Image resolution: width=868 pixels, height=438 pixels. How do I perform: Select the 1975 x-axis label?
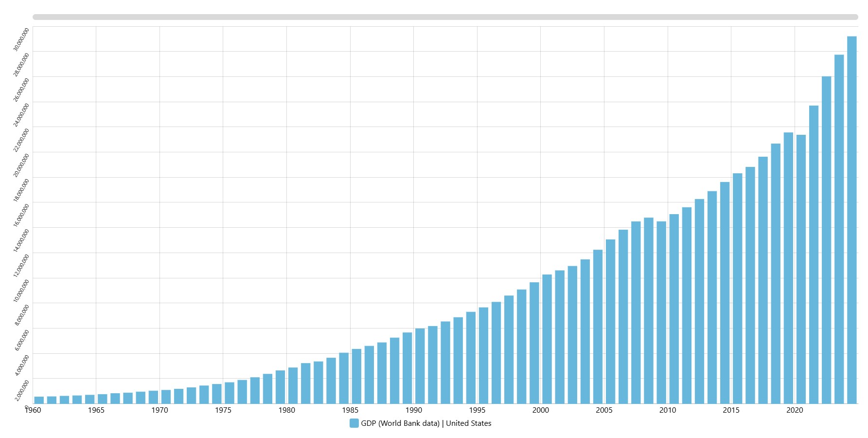click(x=223, y=410)
